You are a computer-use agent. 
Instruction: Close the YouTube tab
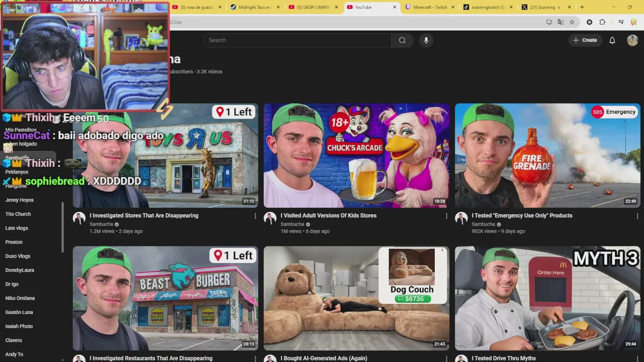[x=394, y=7]
